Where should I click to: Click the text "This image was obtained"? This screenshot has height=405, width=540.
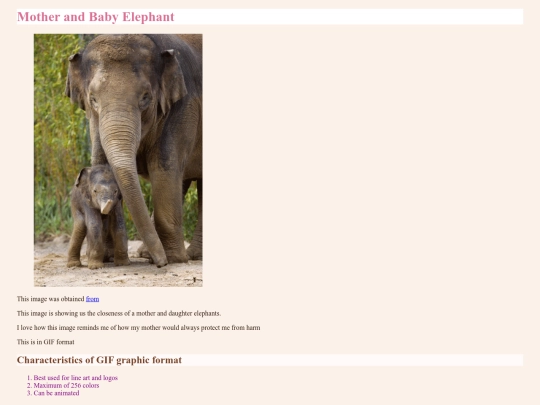pyautogui.click(x=51, y=299)
